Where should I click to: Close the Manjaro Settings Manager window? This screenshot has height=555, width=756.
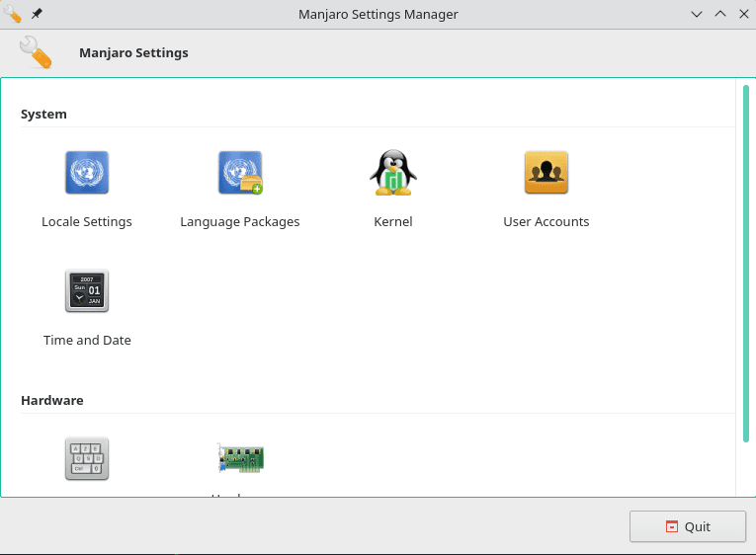click(x=744, y=14)
